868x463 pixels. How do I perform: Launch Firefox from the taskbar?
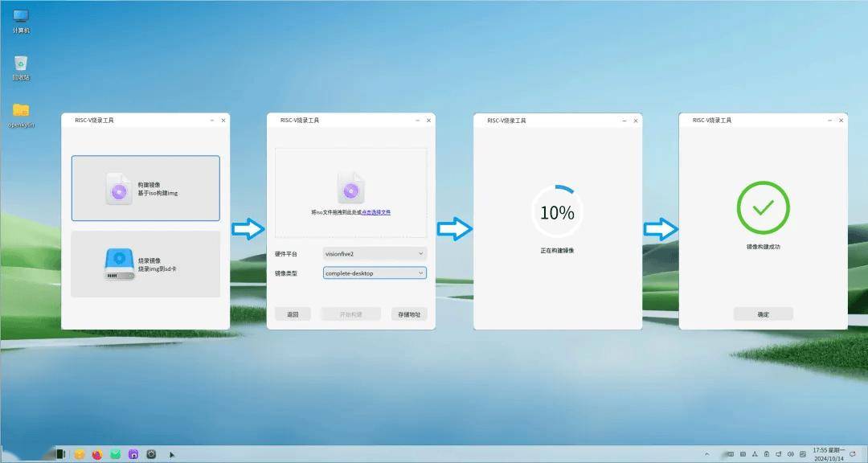coord(97,454)
